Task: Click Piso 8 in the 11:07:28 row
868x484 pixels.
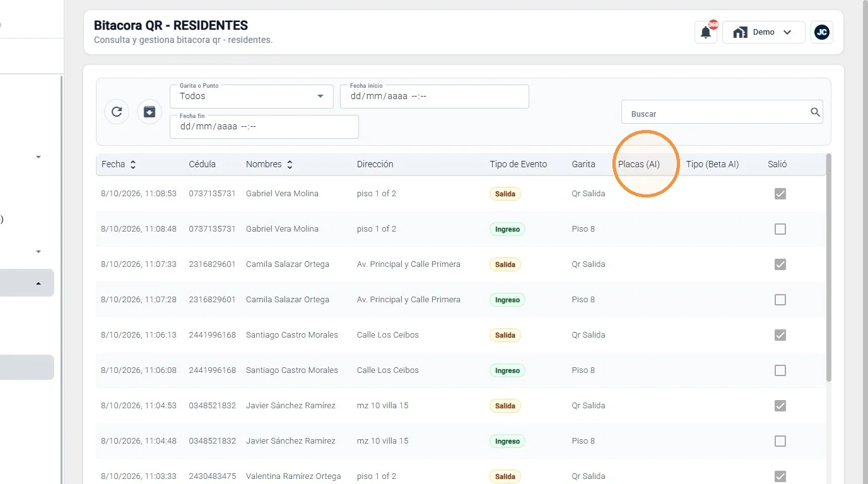Action: (584, 300)
